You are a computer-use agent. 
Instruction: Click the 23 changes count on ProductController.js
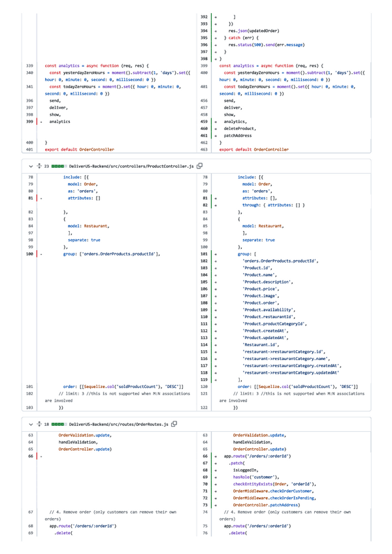47,167
